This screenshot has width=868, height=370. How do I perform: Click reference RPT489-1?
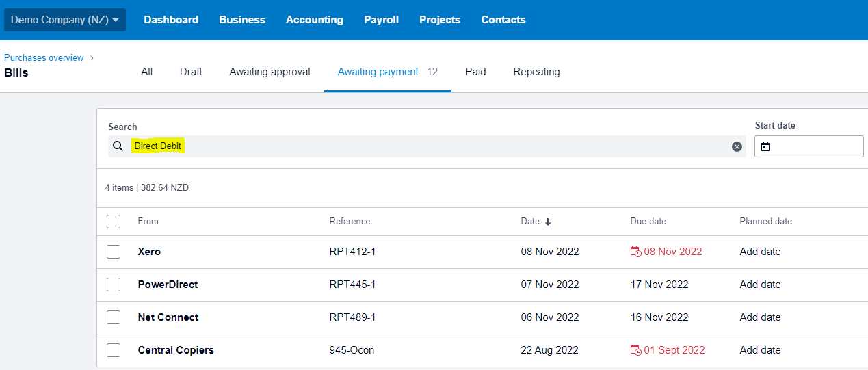(352, 317)
